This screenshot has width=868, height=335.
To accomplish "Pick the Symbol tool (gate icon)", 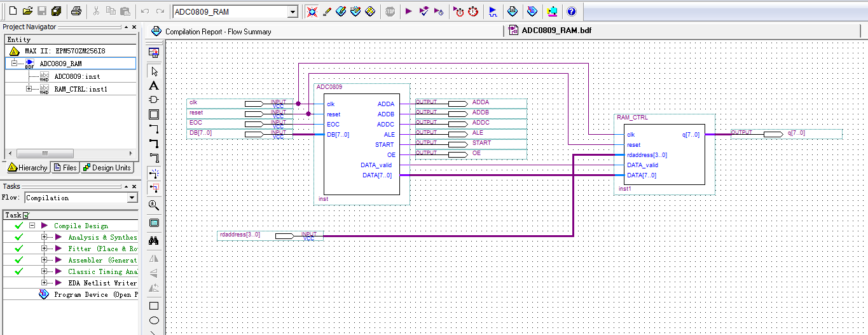I will [x=154, y=100].
